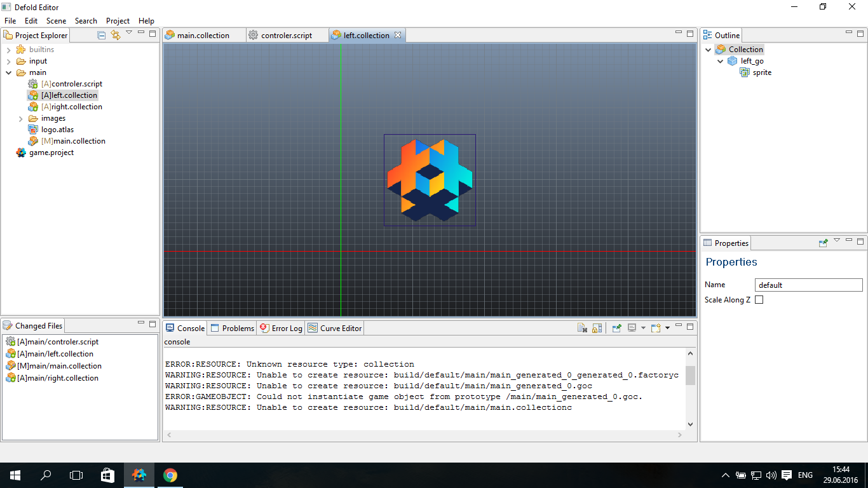Switch to the Error Log tab
This screenshot has width=868, height=488.
click(281, 328)
